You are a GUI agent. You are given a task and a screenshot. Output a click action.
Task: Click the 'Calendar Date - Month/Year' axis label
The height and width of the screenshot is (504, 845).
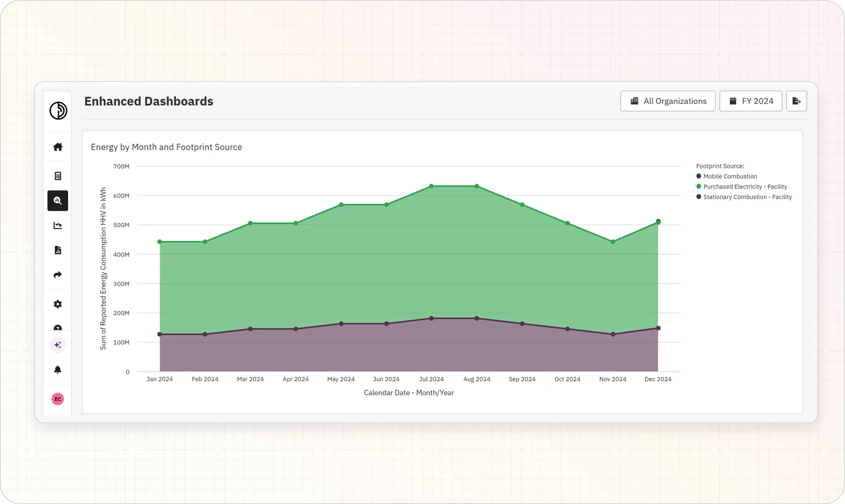(x=409, y=393)
